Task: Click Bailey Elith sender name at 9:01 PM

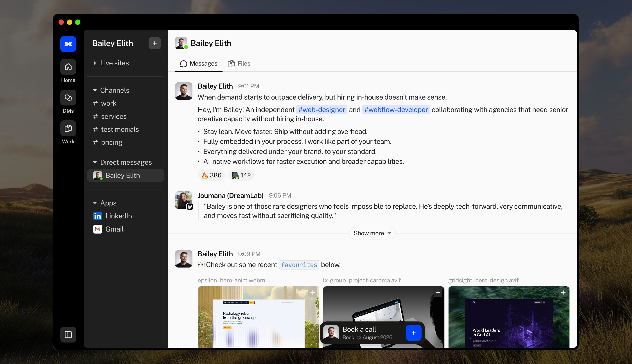Action: click(x=215, y=86)
